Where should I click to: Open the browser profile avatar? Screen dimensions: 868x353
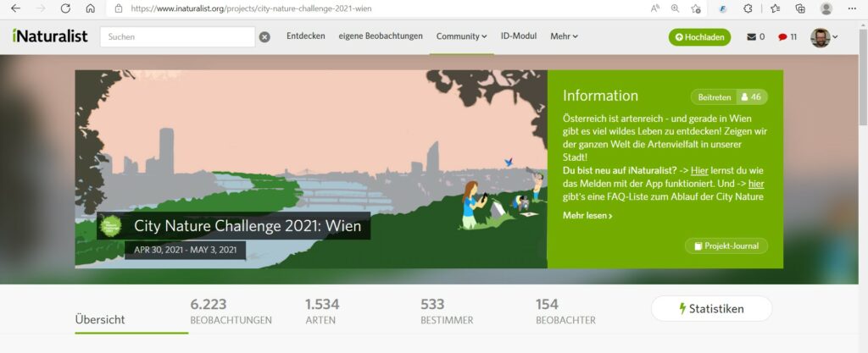click(x=826, y=8)
